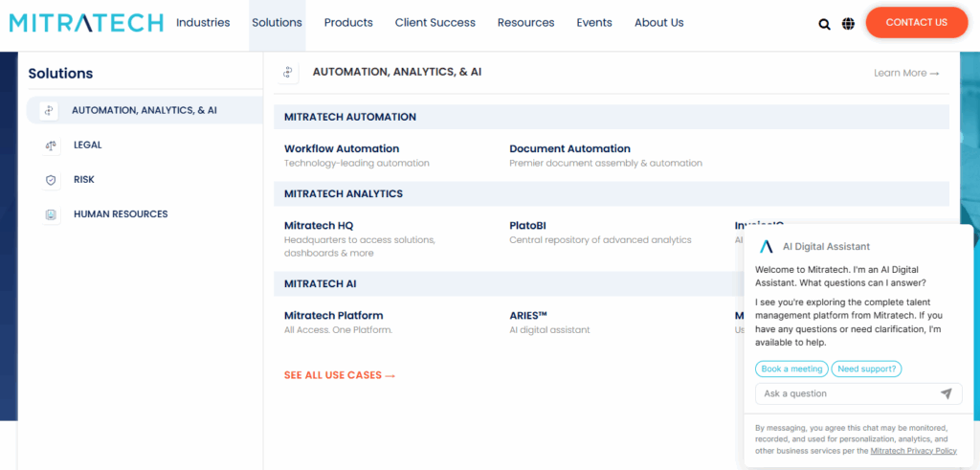Viewport: 980px width, 470px height.
Task: Open the search magnifier icon
Action: click(x=824, y=24)
